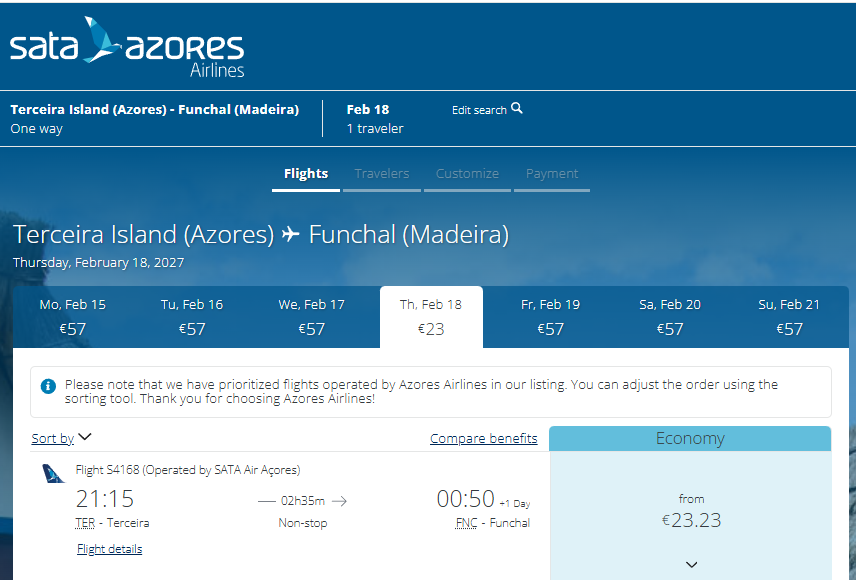Click the Economy column header
Image resolution: width=856 pixels, height=580 pixels.
[690, 439]
